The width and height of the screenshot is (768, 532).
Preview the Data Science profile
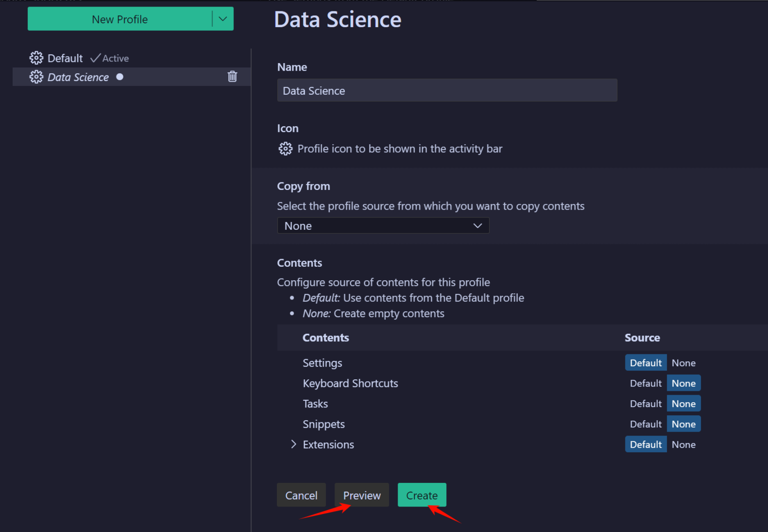(x=362, y=495)
